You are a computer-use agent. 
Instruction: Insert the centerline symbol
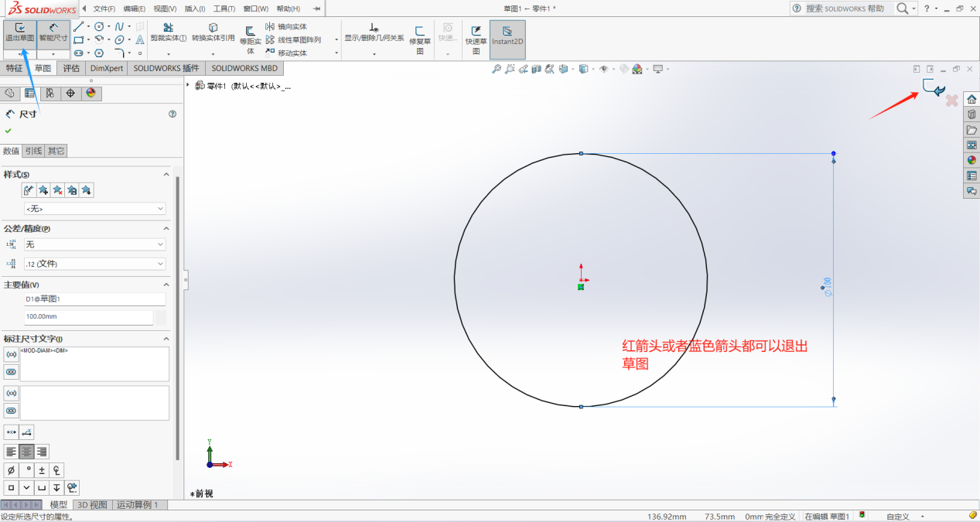click(x=56, y=470)
